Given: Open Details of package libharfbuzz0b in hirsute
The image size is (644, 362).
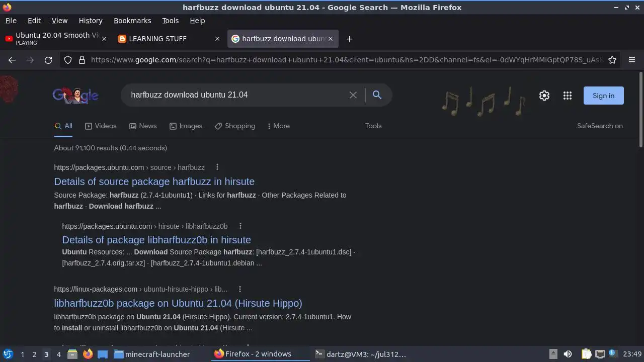Looking at the screenshot, I should [x=156, y=240].
